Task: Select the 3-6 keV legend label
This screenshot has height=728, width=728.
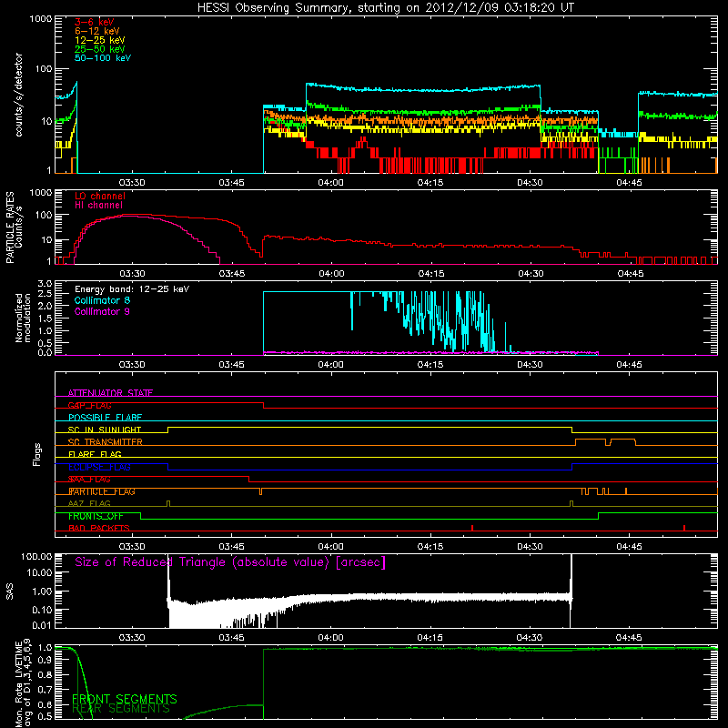Action: click(x=95, y=22)
